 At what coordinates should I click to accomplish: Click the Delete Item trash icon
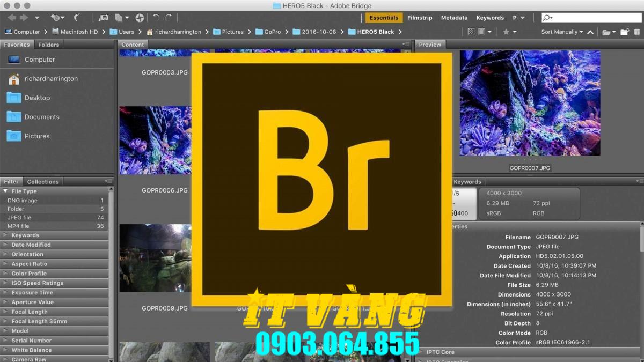[637, 32]
